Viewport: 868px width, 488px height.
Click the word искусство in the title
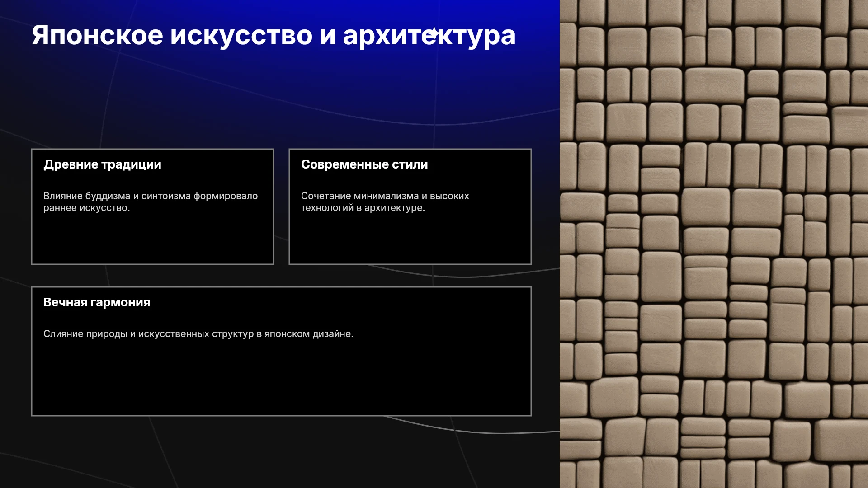click(241, 35)
